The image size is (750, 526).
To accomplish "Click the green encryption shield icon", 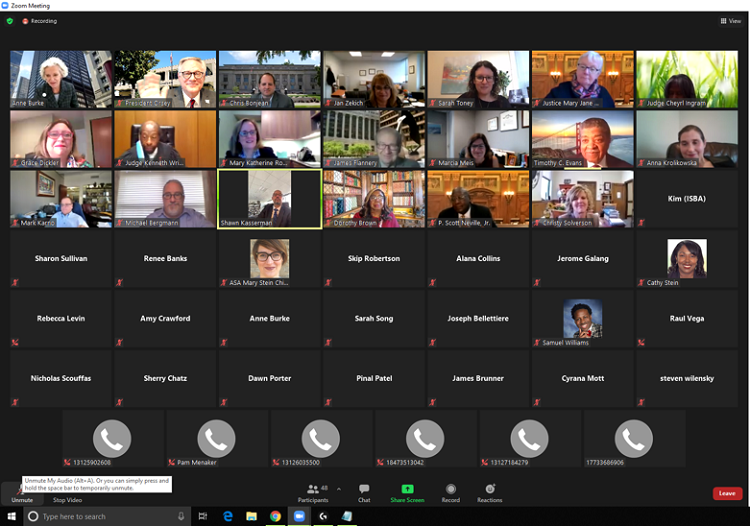I will pyautogui.click(x=10, y=20).
